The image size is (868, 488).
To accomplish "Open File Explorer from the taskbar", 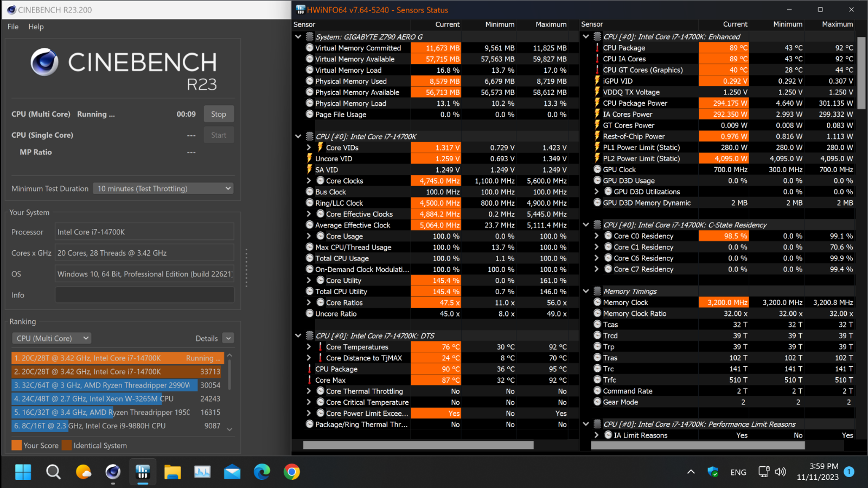I will click(173, 472).
